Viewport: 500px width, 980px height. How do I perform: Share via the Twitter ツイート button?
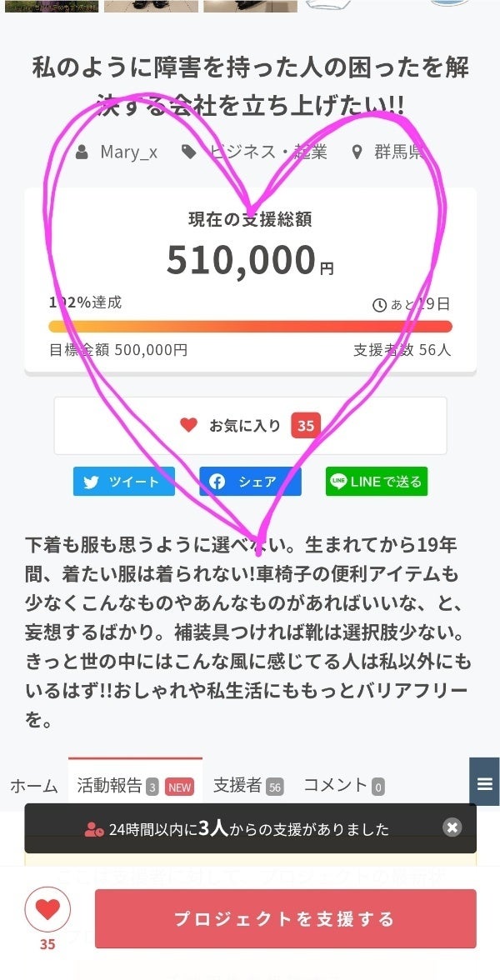124,482
